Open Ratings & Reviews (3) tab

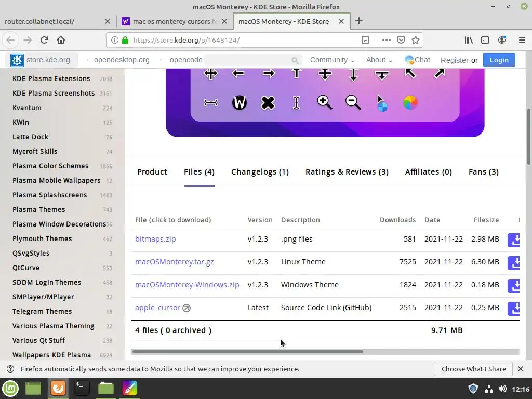(x=347, y=171)
